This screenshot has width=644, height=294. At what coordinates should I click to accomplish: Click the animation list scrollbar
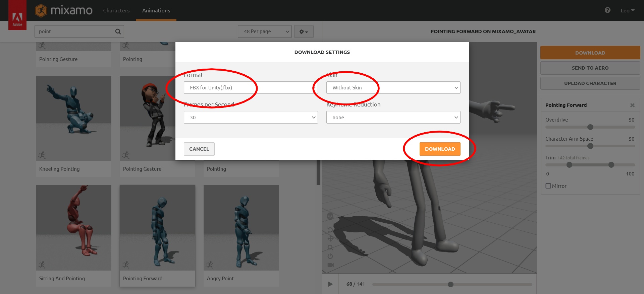[318, 172]
